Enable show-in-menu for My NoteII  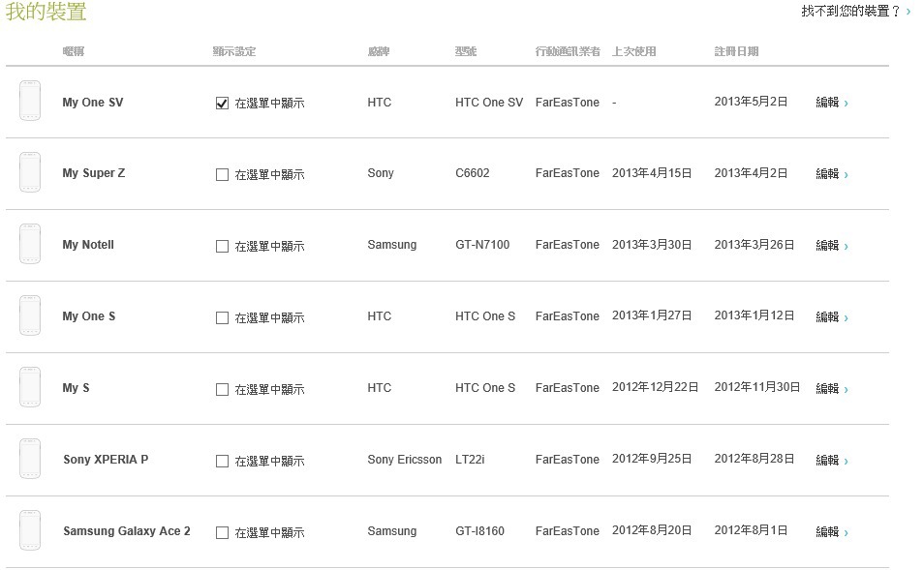click(222, 246)
